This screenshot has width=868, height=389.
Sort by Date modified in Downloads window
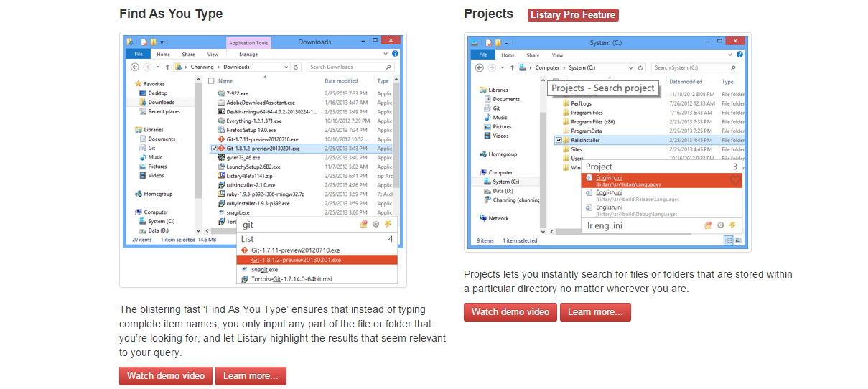(x=341, y=81)
